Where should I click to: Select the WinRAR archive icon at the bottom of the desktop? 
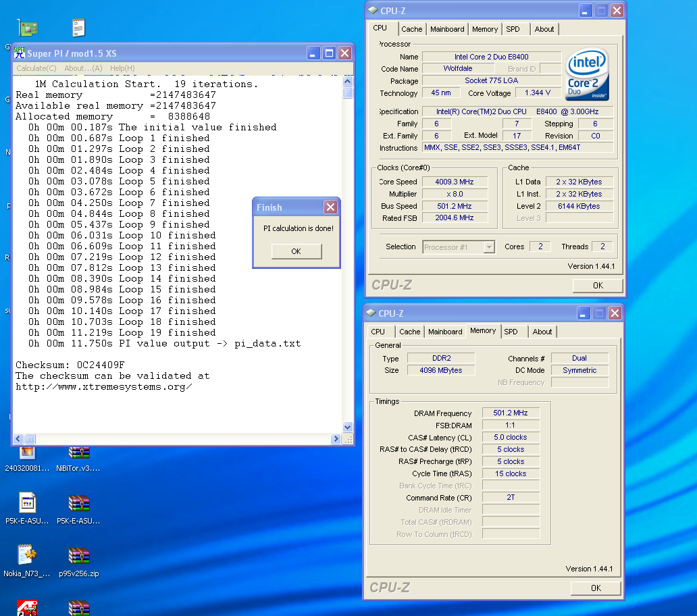point(78,608)
